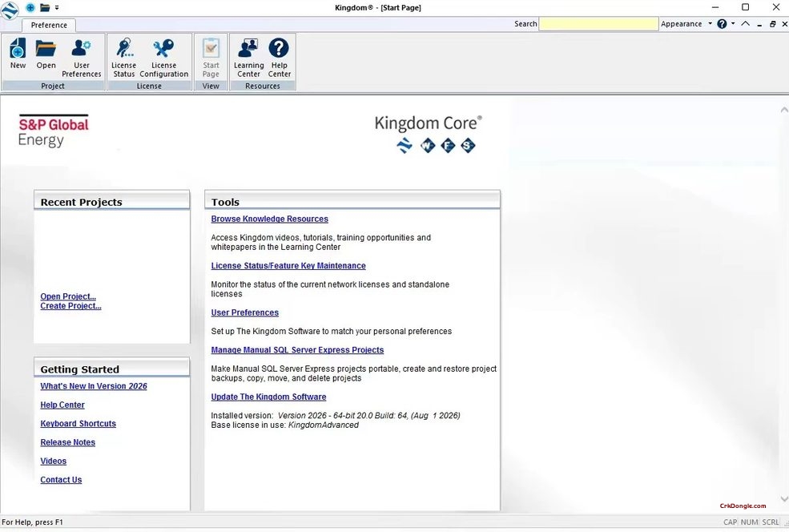View the Keyboard Shortcuts link

(x=78, y=423)
